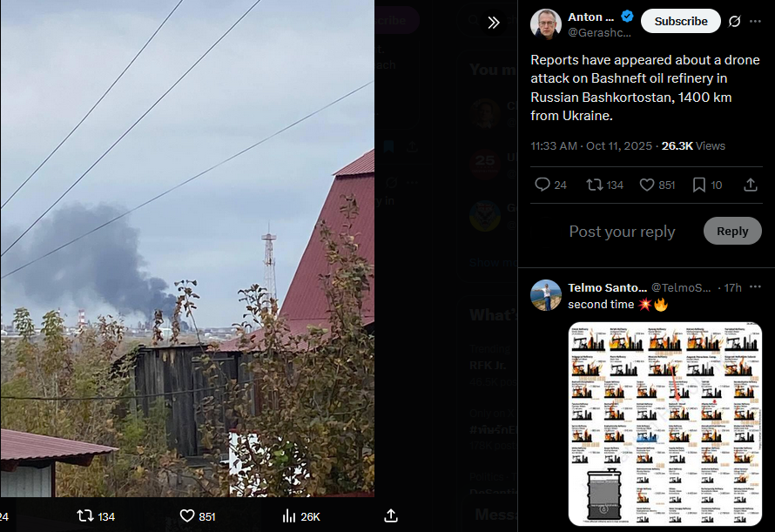Click the Post your reply field
Screen dimensions: 775x532
coord(622,232)
